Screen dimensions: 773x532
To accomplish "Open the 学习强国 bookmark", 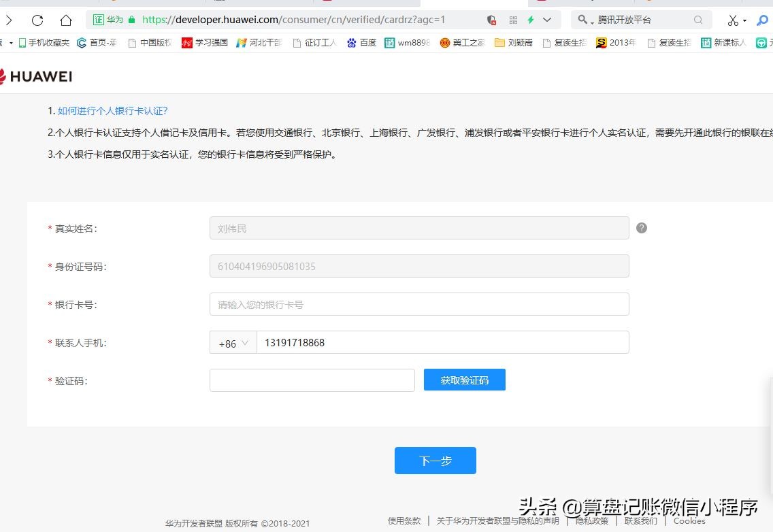I will coord(203,42).
